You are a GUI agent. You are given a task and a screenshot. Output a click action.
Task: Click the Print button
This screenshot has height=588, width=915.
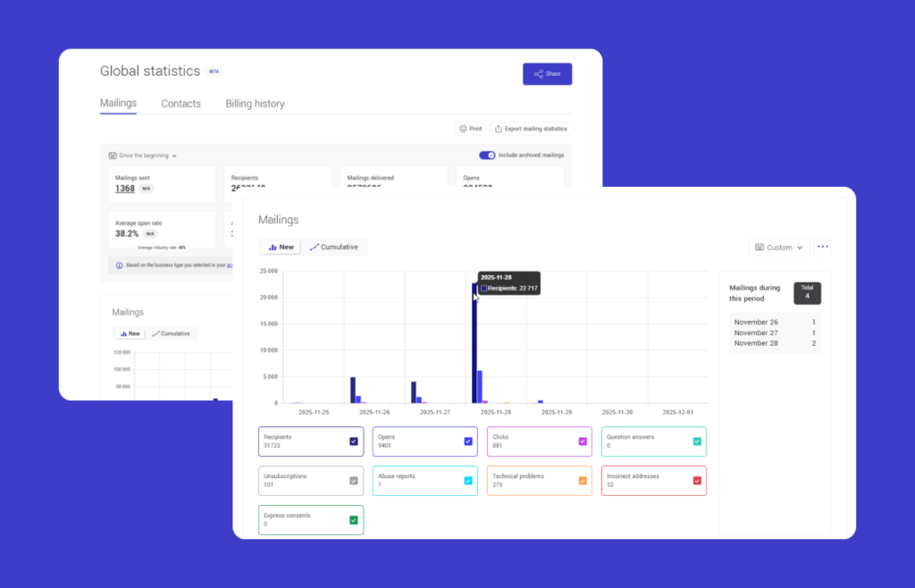tap(470, 129)
